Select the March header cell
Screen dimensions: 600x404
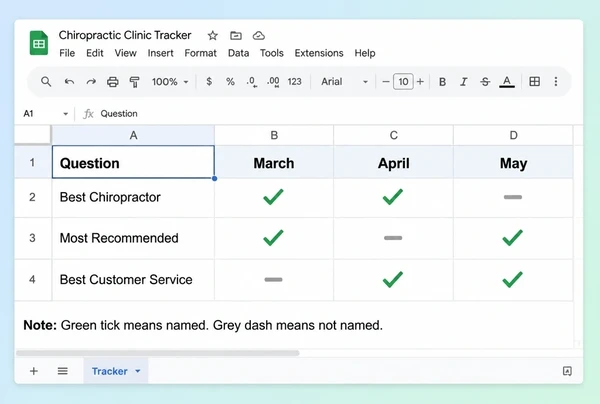274,162
